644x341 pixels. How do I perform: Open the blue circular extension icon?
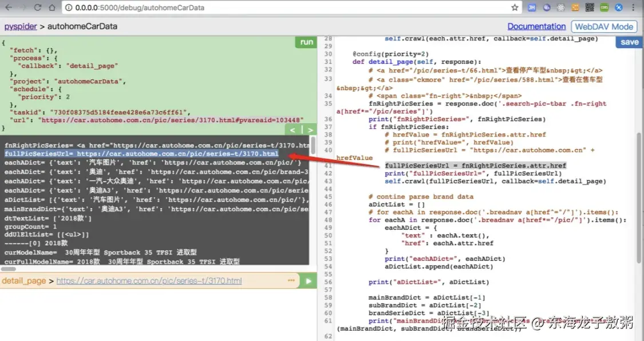pyautogui.click(x=619, y=7)
